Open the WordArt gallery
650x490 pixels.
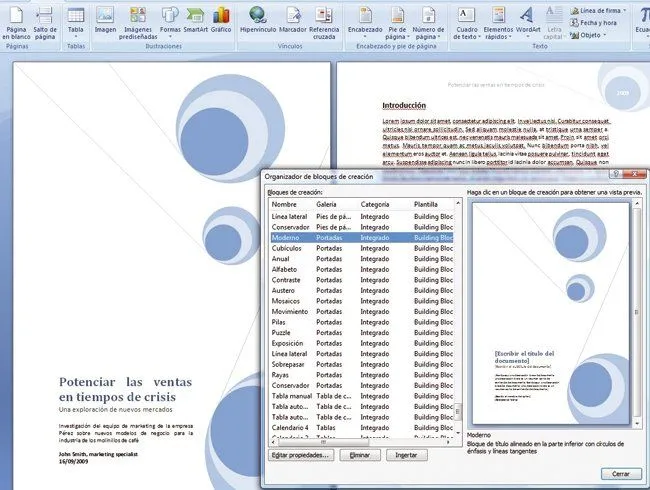click(x=528, y=23)
